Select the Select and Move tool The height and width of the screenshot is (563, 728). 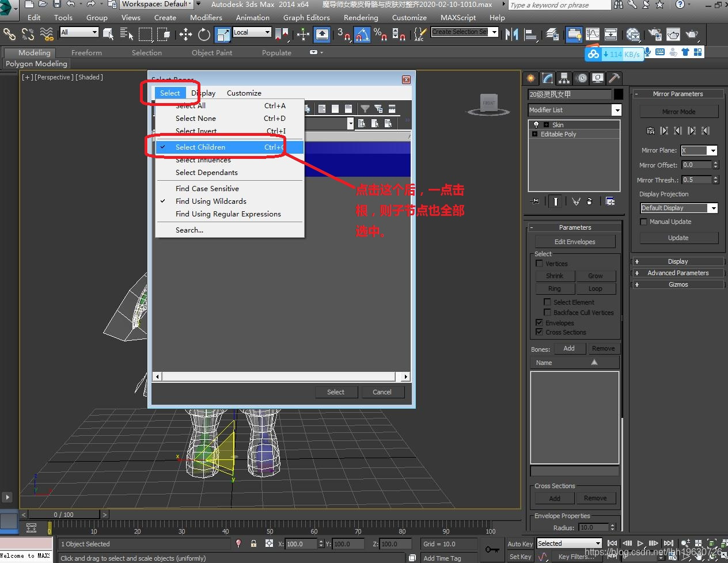click(185, 35)
